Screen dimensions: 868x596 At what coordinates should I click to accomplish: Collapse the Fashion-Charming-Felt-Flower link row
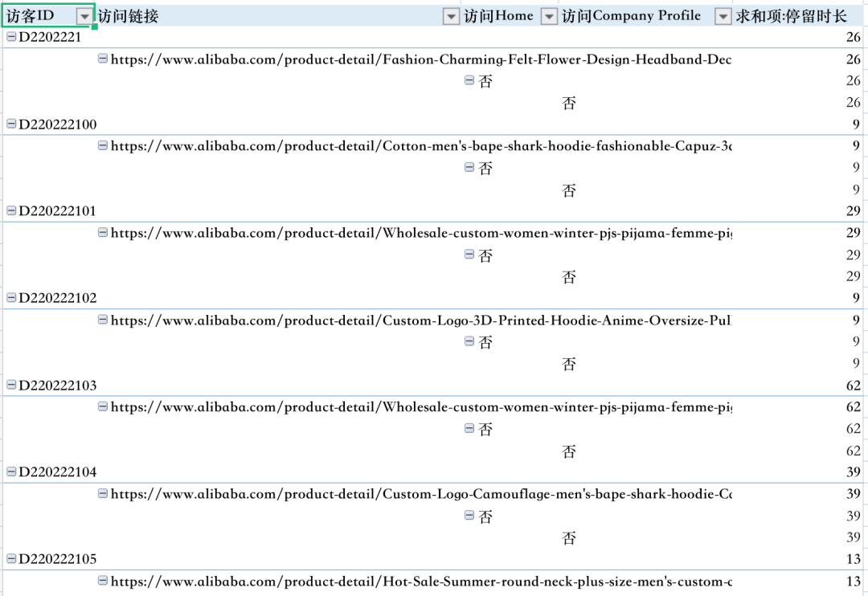click(102, 58)
